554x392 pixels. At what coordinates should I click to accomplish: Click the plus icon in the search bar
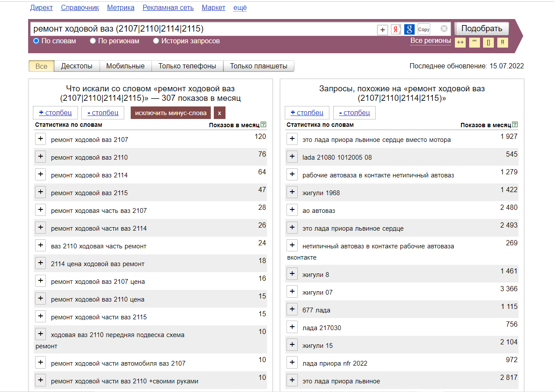coord(383,29)
